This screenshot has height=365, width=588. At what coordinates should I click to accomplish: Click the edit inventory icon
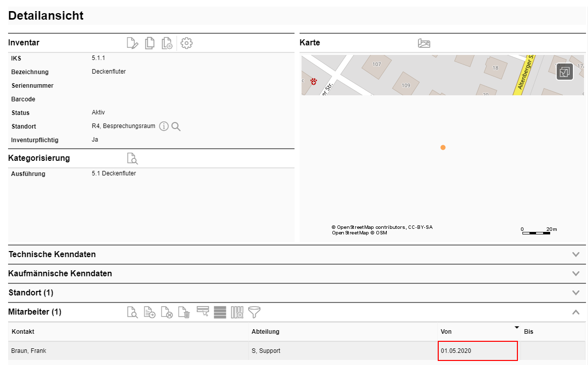click(x=132, y=43)
